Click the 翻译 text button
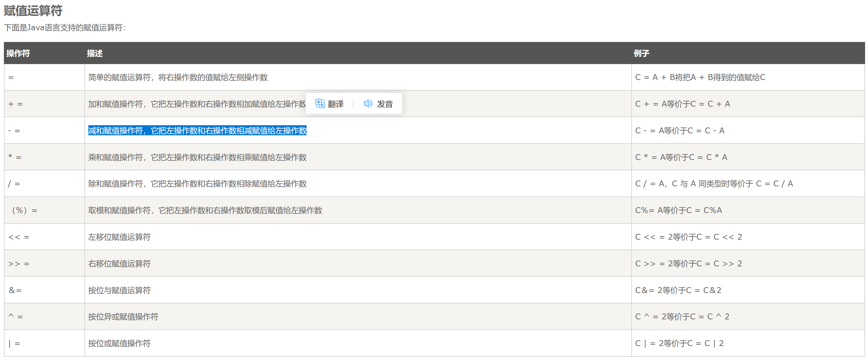Image resolution: width=868 pixels, height=361 pixels. coord(336,104)
